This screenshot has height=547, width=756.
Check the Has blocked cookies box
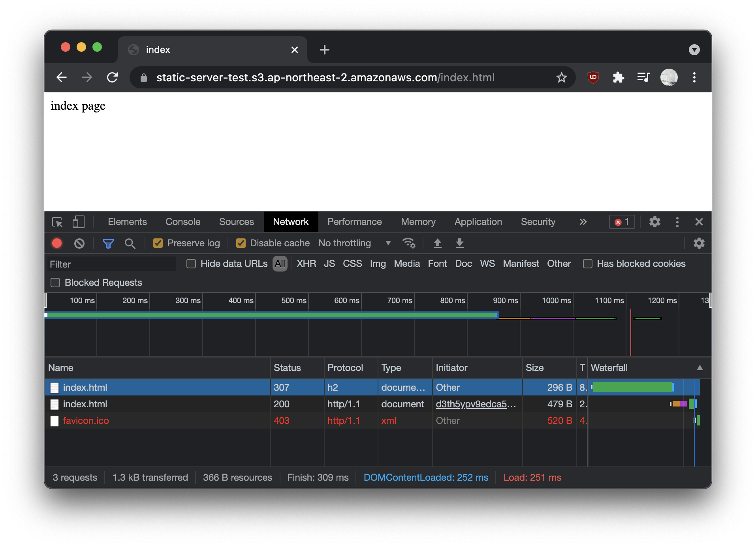click(x=588, y=264)
